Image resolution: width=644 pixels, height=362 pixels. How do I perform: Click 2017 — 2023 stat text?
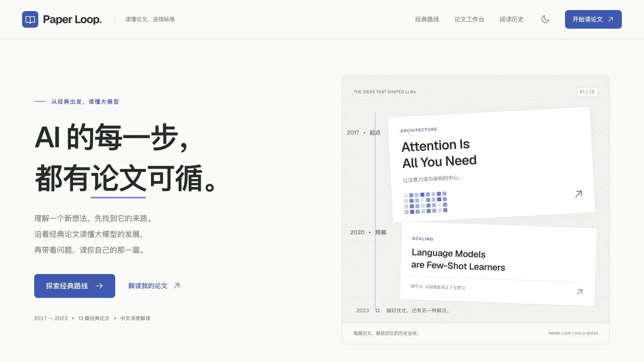[51, 318]
